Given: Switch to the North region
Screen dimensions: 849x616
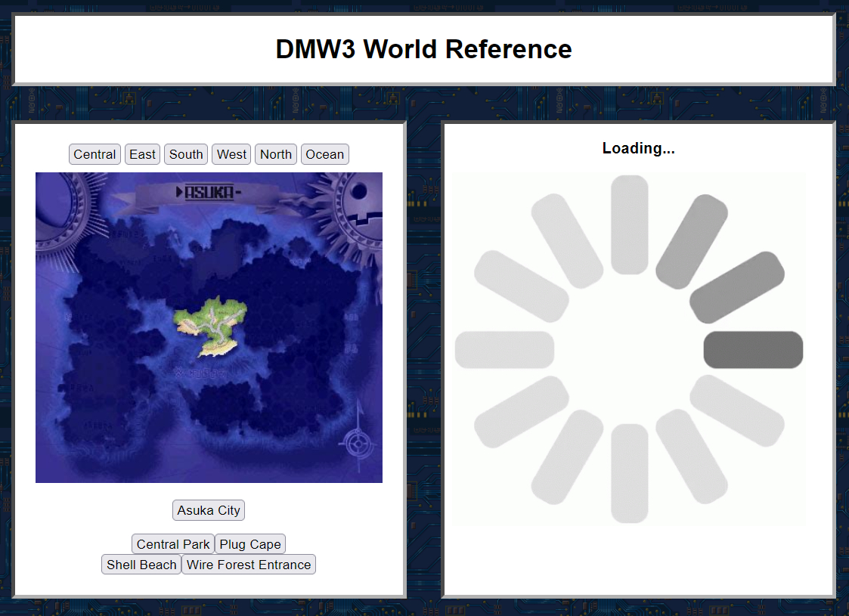Looking at the screenshot, I should click(x=276, y=154).
